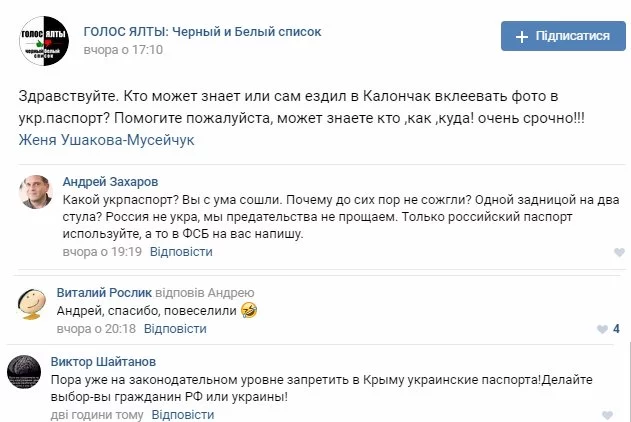The image size is (631, 422).
Task: Click comment time дві години тому
Action: pyautogui.click(x=95, y=414)
